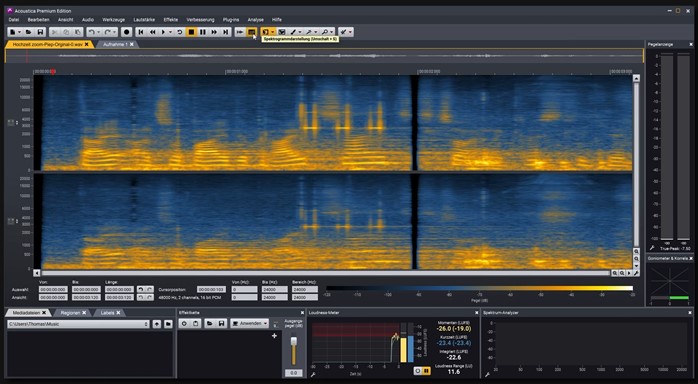Toggle loop playback
Viewport: 698px width, 384px height.
[x=179, y=32]
